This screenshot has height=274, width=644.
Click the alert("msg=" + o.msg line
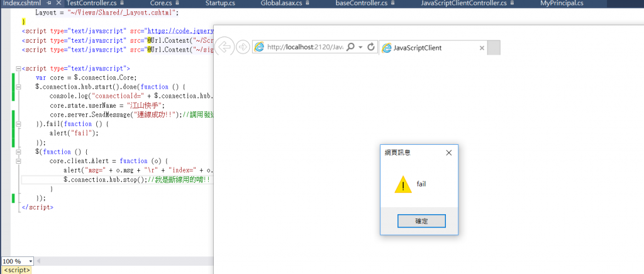click(138, 170)
